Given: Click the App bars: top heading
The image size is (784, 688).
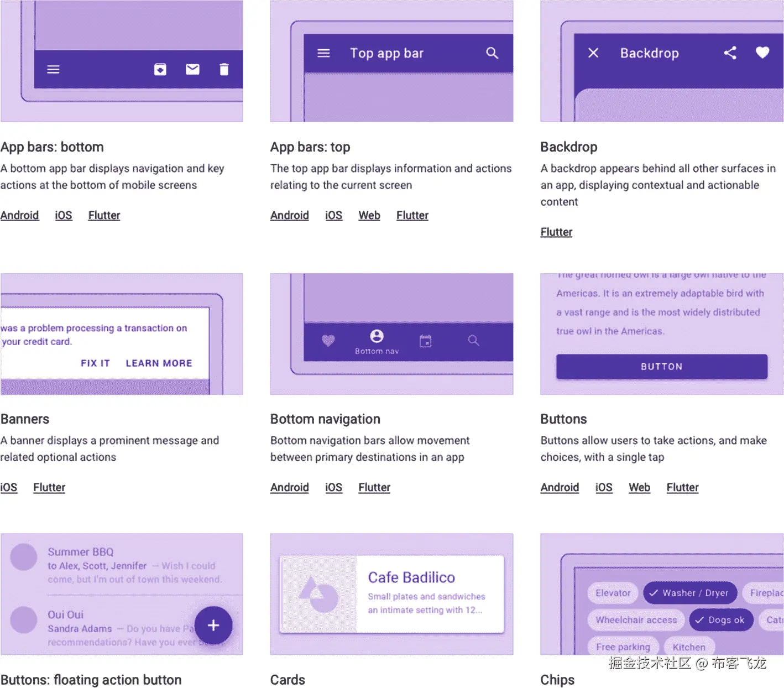Looking at the screenshot, I should pos(310,147).
